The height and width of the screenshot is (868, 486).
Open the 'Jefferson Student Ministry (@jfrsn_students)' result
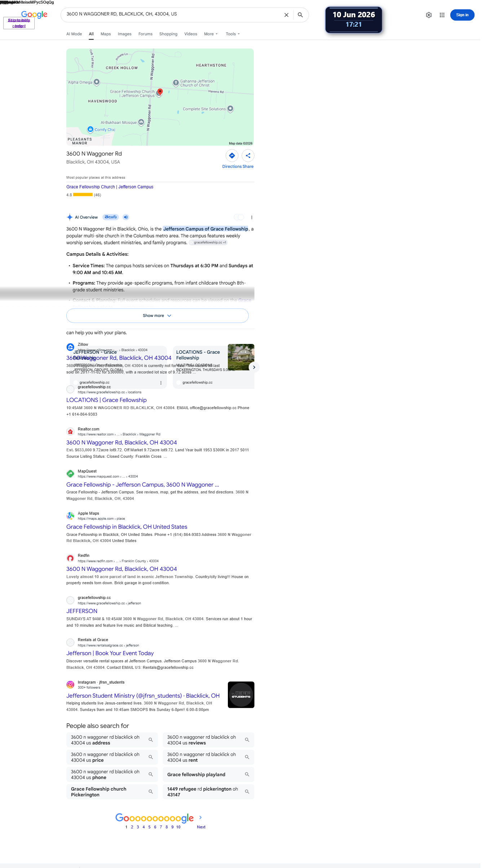143,696
